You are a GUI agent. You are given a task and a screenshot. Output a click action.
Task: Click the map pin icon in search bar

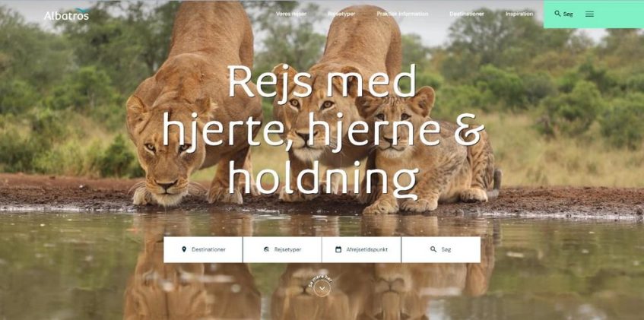tap(184, 249)
